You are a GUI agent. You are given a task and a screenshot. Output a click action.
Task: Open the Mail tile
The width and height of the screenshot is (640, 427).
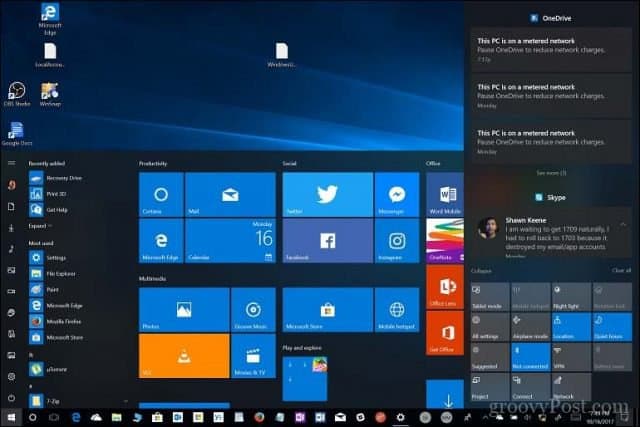point(230,194)
